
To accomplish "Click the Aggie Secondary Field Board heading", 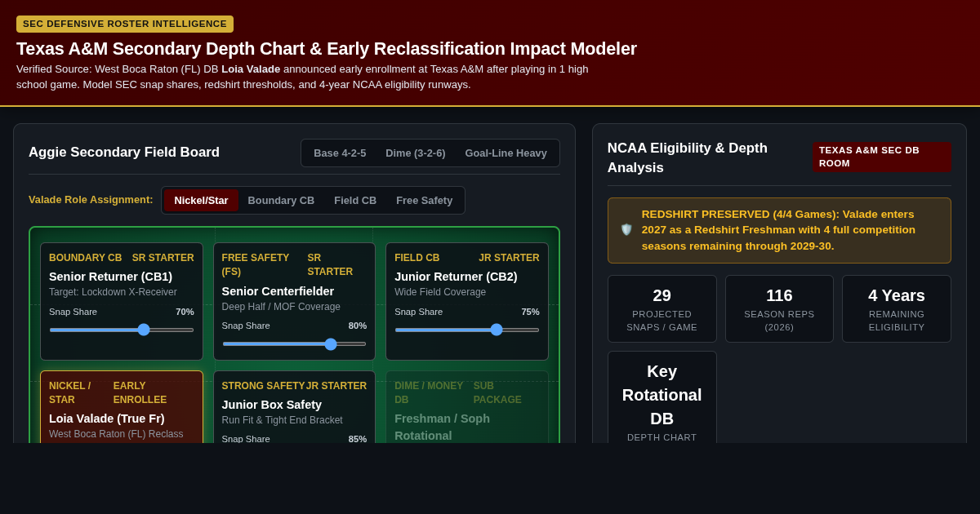I will coord(124,153).
